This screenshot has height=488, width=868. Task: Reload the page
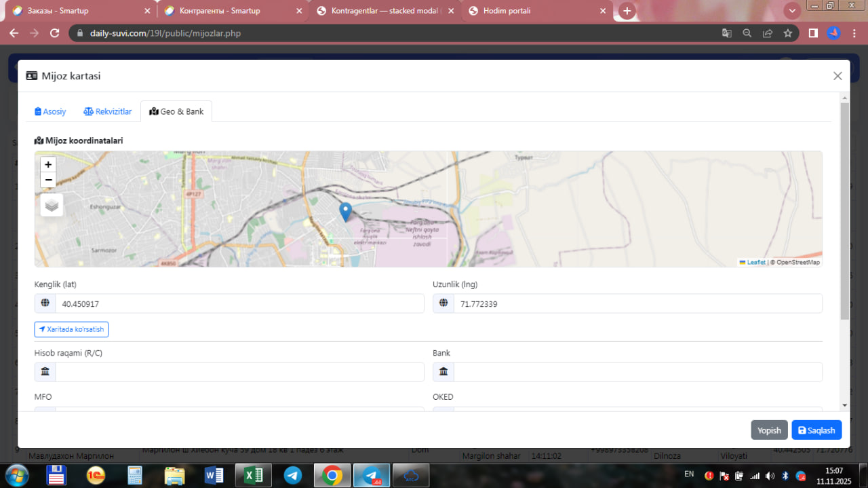[55, 33]
